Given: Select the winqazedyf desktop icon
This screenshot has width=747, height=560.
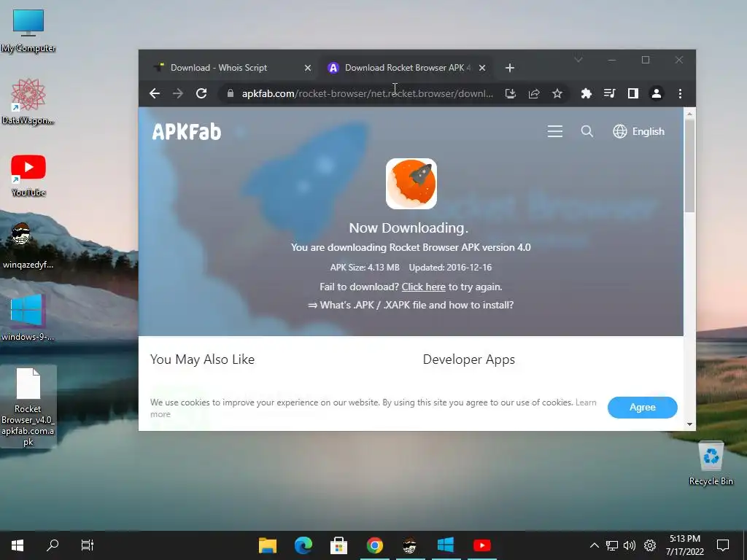Looking at the screenshot, I should 28,246.
